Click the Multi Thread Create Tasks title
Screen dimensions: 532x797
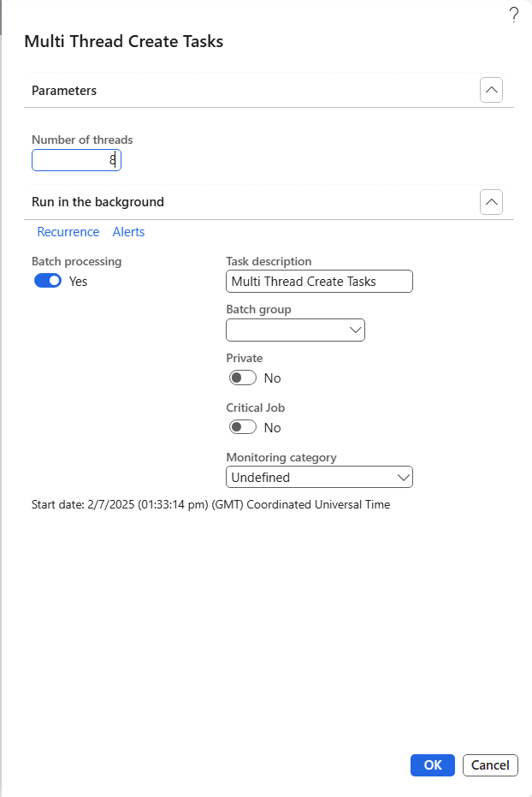point(124,41)
